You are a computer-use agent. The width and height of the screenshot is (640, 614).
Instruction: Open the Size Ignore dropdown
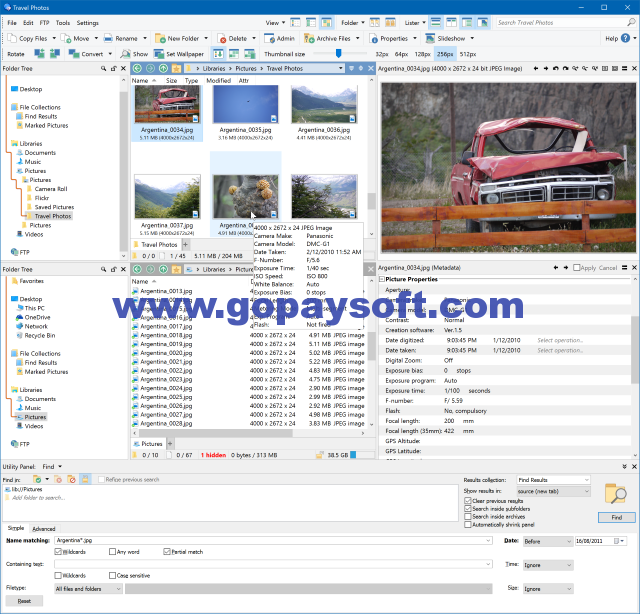(548, 589)
